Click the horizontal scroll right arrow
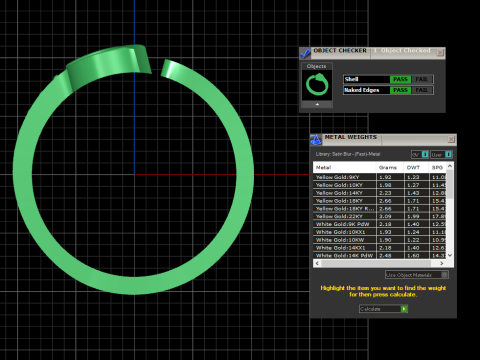Screen dimensions: 480x360 click(442, 264)
